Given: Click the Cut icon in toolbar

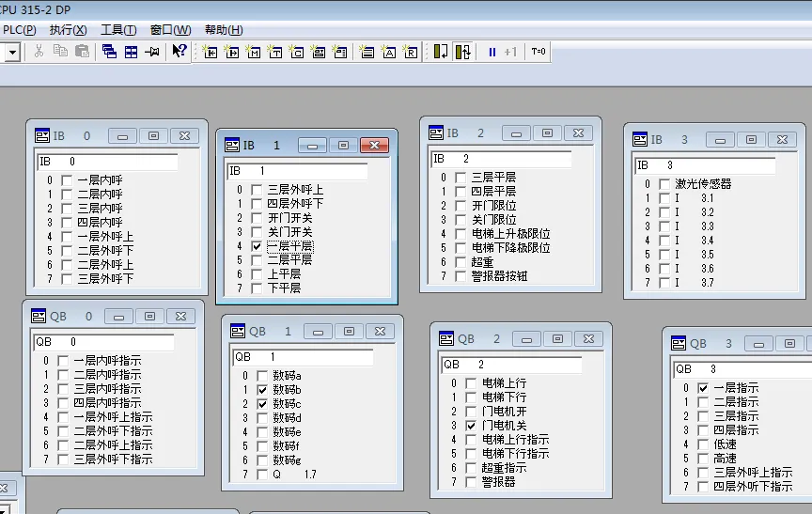Looking at the screenshot, I should 39,52.
